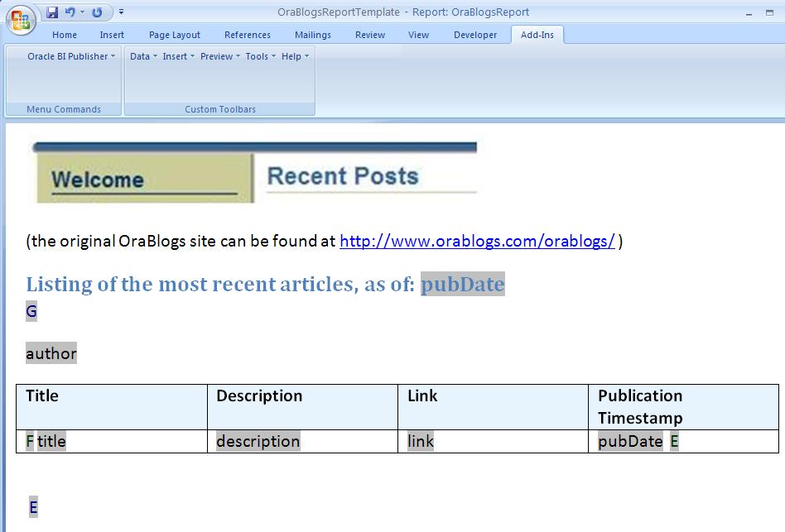Switch to the Home tab
The width and height of the screenshot is (785, 532).
coord(65,35)
